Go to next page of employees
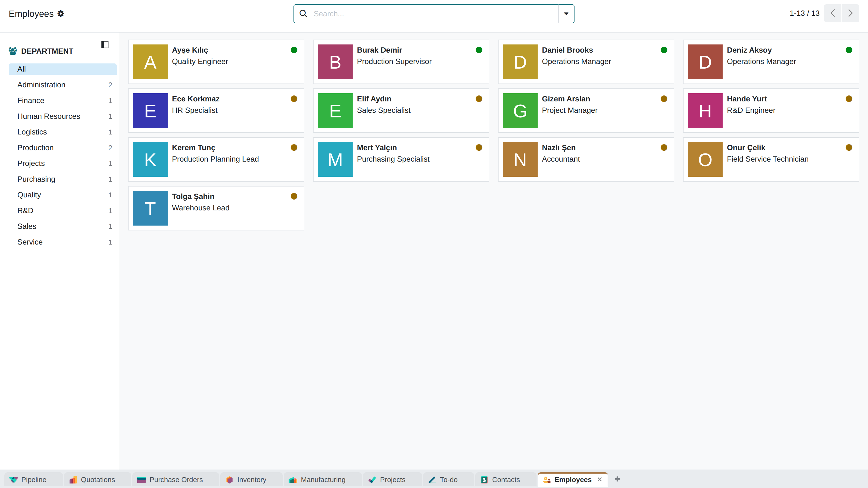868x488 pixels. (x=850, y=13)
